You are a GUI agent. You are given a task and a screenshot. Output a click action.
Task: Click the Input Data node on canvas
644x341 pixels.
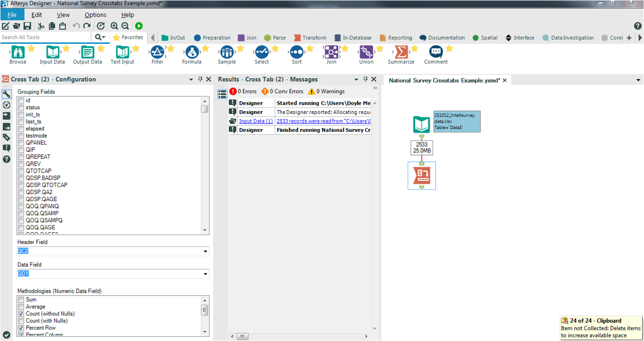(422, 125)
